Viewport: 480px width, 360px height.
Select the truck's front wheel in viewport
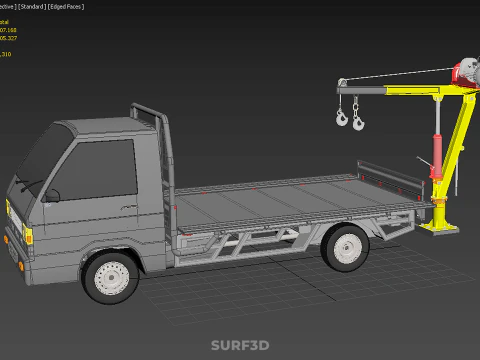[x=111, y=278]
